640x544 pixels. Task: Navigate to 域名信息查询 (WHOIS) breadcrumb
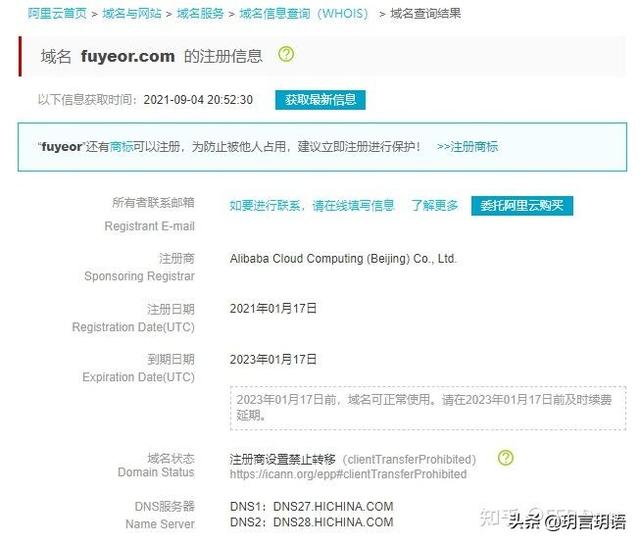point(304,13)
